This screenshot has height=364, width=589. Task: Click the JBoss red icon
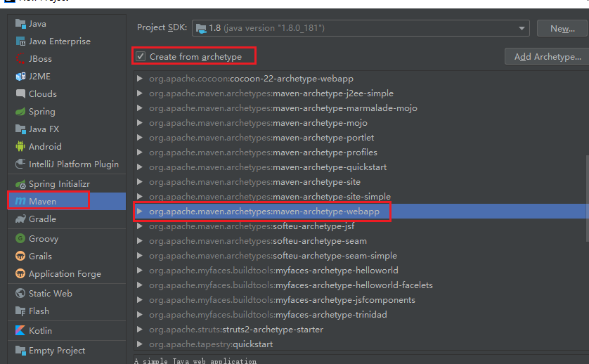coord(20,58)
